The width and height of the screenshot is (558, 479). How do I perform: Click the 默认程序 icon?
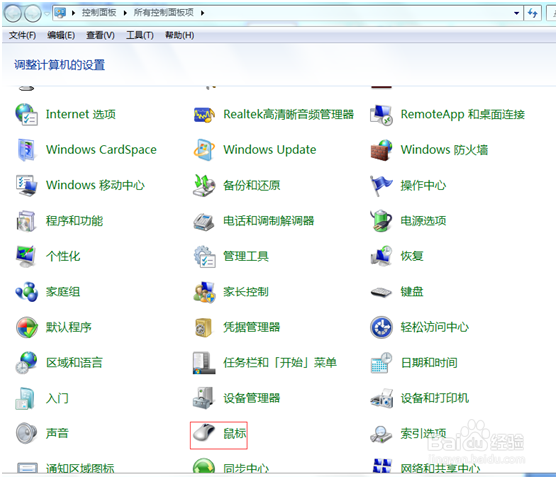coord(27,327)
